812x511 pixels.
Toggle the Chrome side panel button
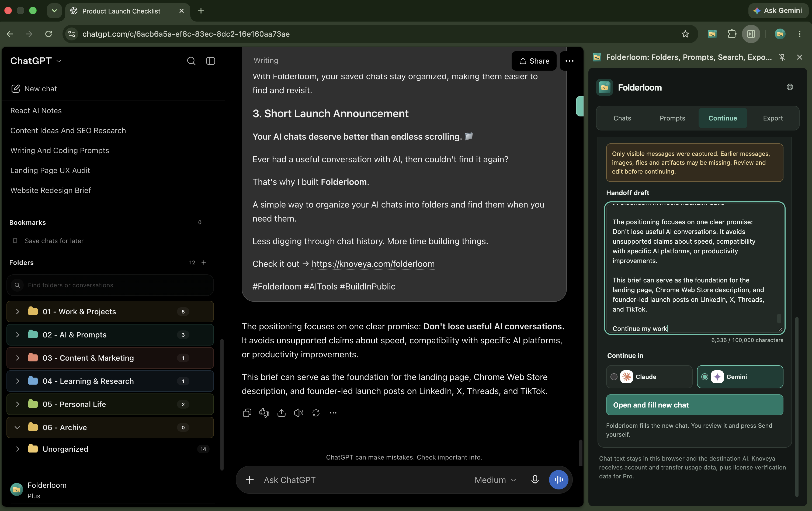tap(751, 34)
